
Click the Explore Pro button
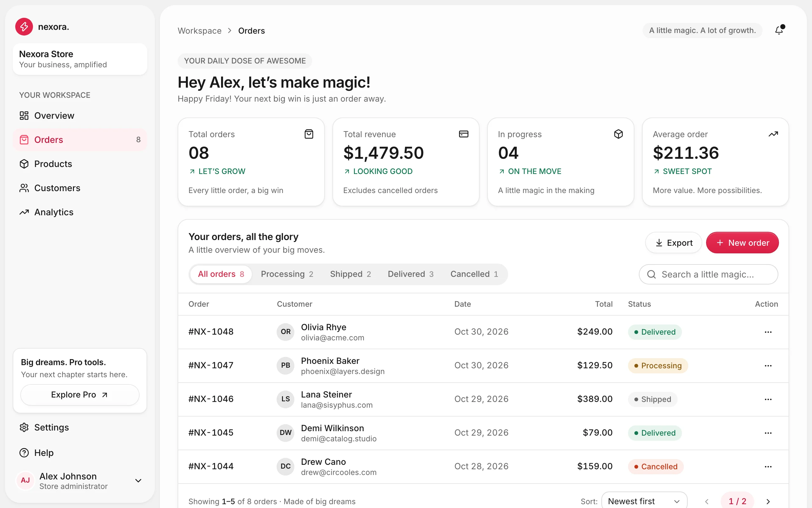pos(80,395)
